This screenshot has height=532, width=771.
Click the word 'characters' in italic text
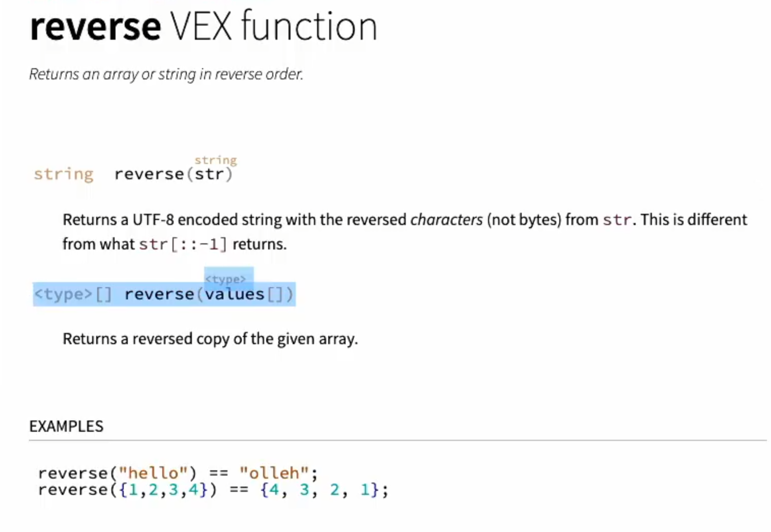point(446,219)
